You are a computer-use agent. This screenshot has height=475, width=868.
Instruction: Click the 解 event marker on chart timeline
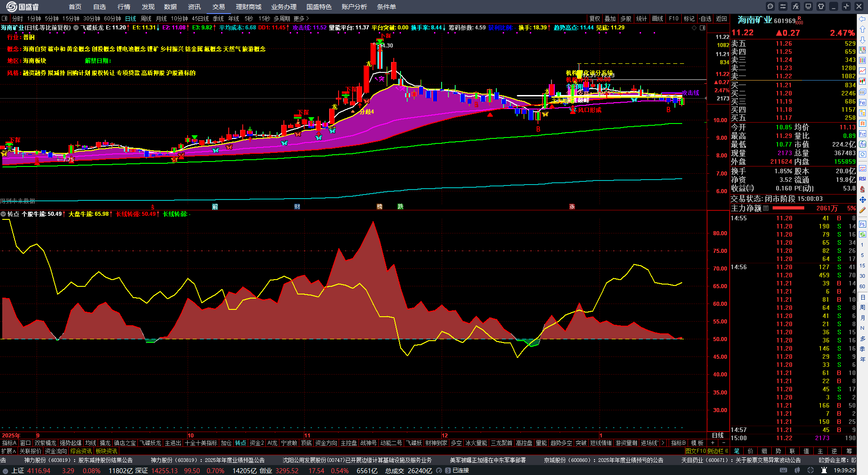[x=215, y=207]
